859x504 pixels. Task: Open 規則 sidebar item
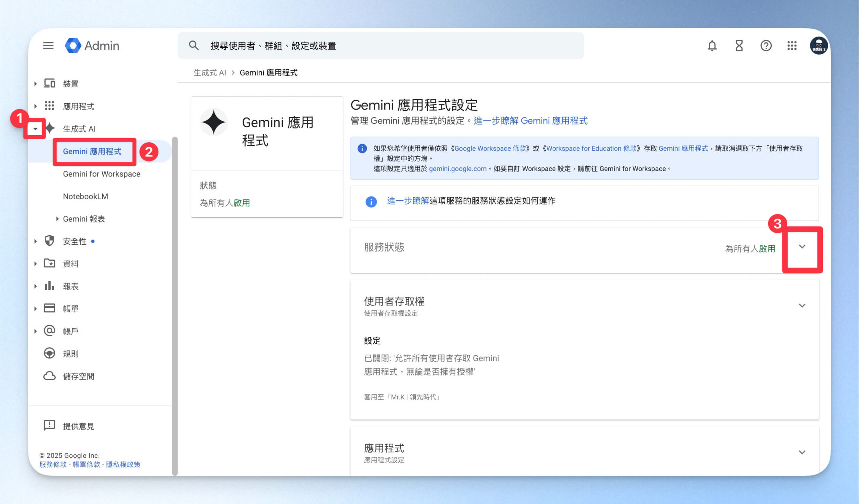[70, 354]
